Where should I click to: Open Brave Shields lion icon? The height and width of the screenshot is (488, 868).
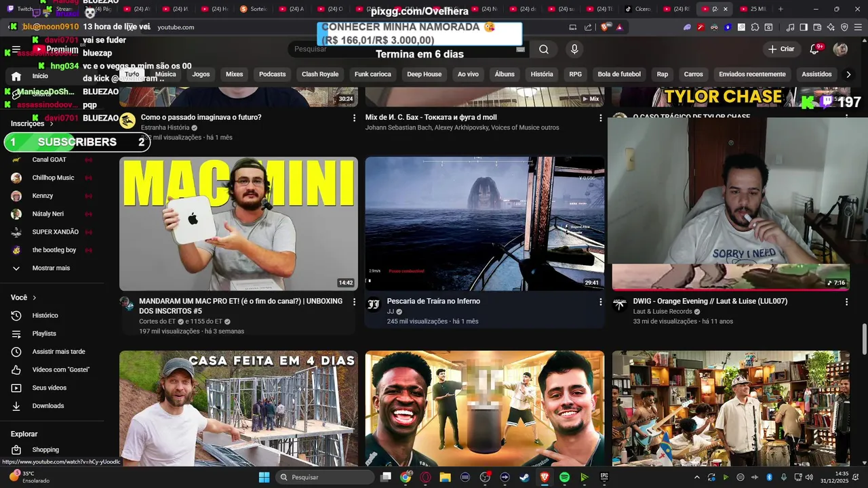coord(605,27)
